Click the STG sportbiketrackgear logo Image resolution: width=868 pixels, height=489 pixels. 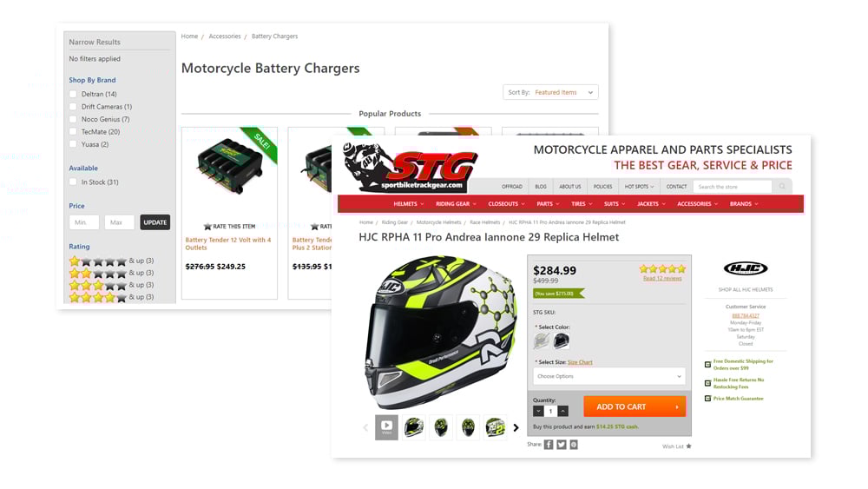[411, 169]
